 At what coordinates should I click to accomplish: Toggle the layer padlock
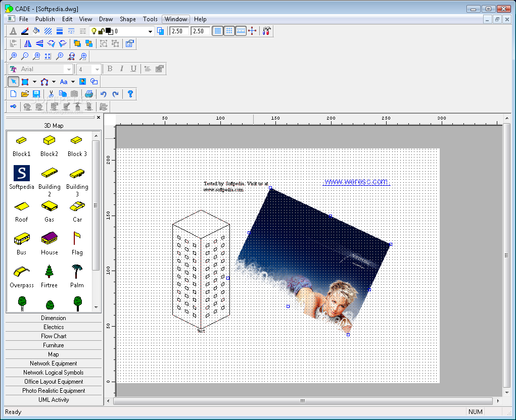(x=102, y=31)
